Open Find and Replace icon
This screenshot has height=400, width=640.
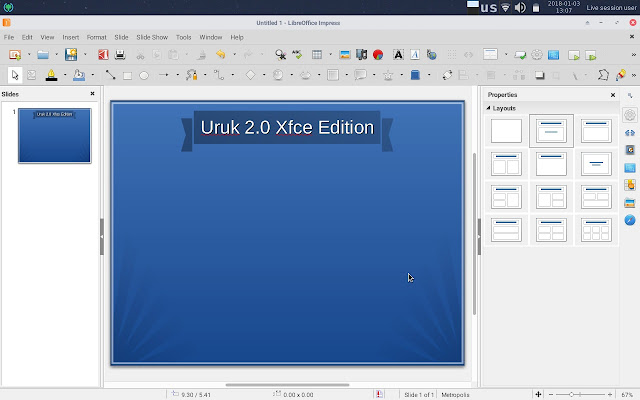pos(280,55)
